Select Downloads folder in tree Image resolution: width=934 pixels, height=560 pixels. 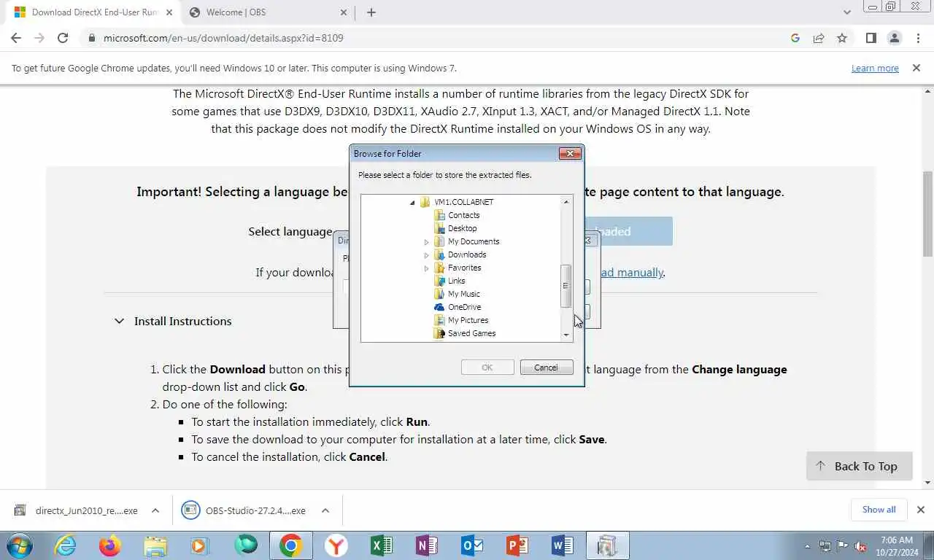(467, 254)
